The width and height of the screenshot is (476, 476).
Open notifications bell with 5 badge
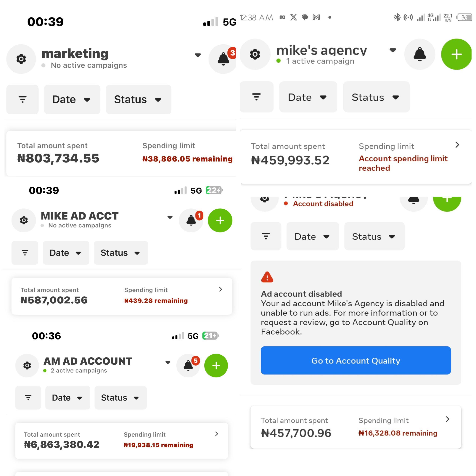pyautogui.click(x=189, y=365)
